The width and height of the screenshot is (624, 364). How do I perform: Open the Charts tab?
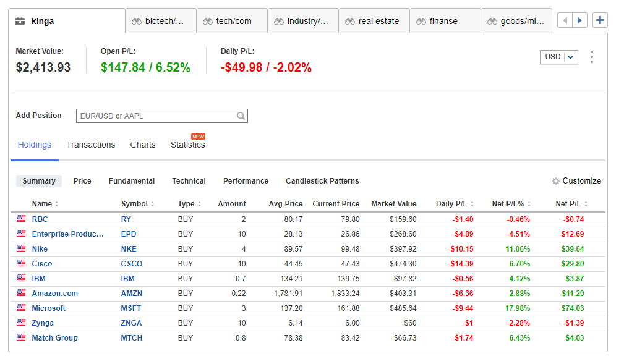click(143, 145)
